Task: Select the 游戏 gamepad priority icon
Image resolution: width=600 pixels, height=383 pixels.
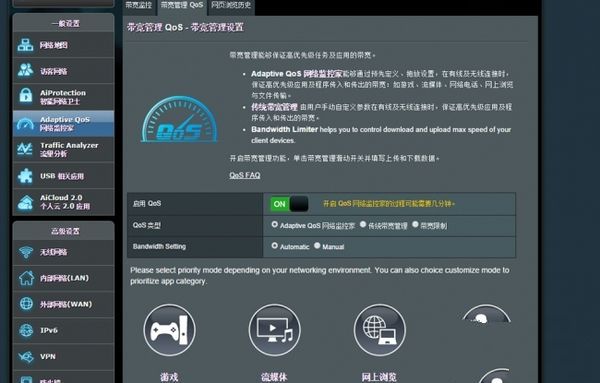Action: point(170,330)
